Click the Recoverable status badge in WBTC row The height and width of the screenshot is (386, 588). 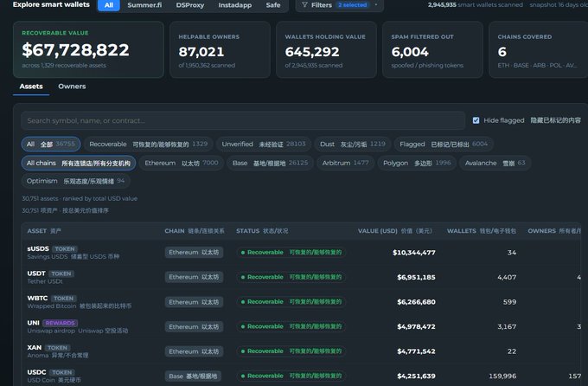click(291, 302)
